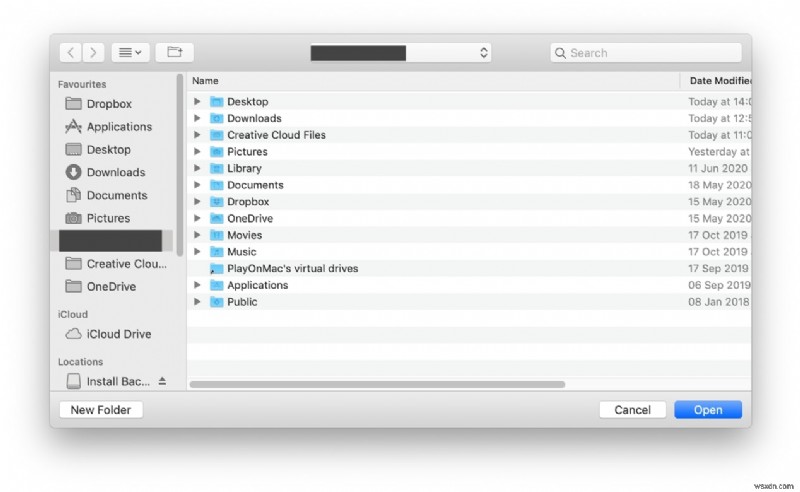Expand the Public folder triangle
The width and height of the screenshot is (800, 492).
[x=197, y=302]
